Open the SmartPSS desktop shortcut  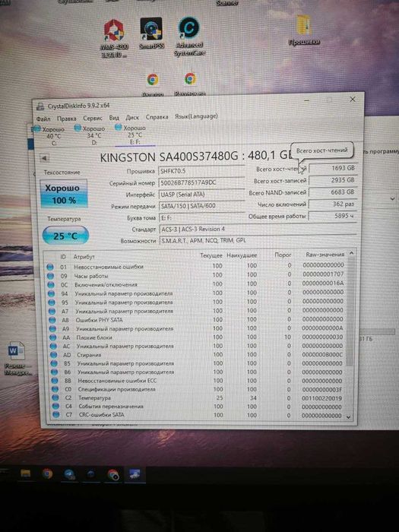151,33
